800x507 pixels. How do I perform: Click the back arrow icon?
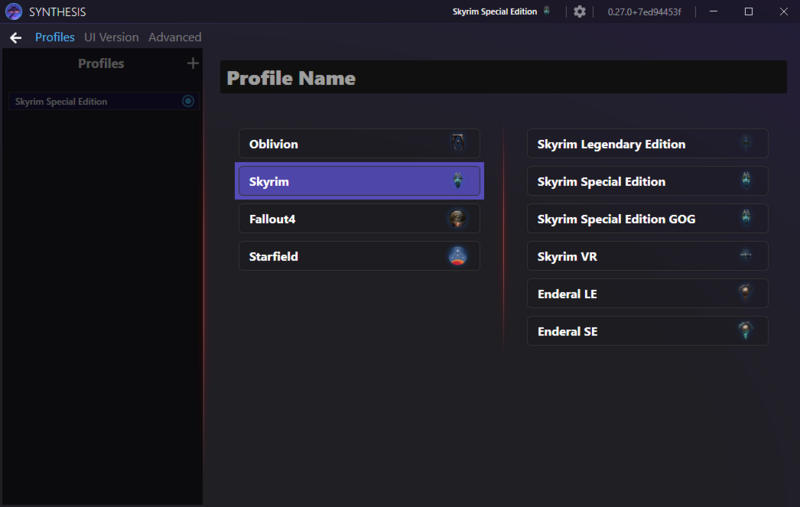[x=15, y=38]
